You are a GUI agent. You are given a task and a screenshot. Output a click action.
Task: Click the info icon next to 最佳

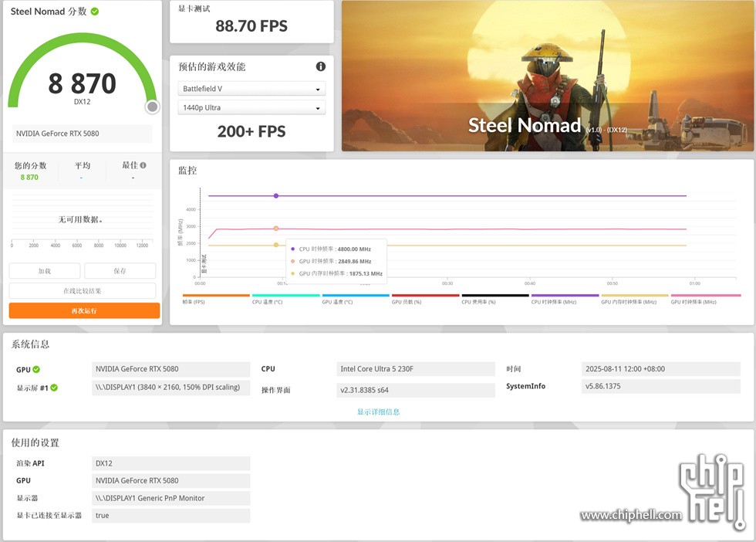[143, 165]
